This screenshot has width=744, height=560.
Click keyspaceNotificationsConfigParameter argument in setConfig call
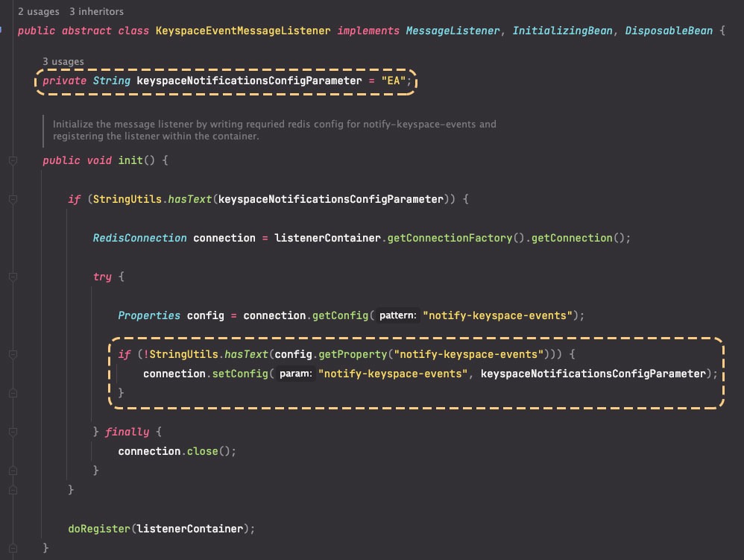coord(593,374)
